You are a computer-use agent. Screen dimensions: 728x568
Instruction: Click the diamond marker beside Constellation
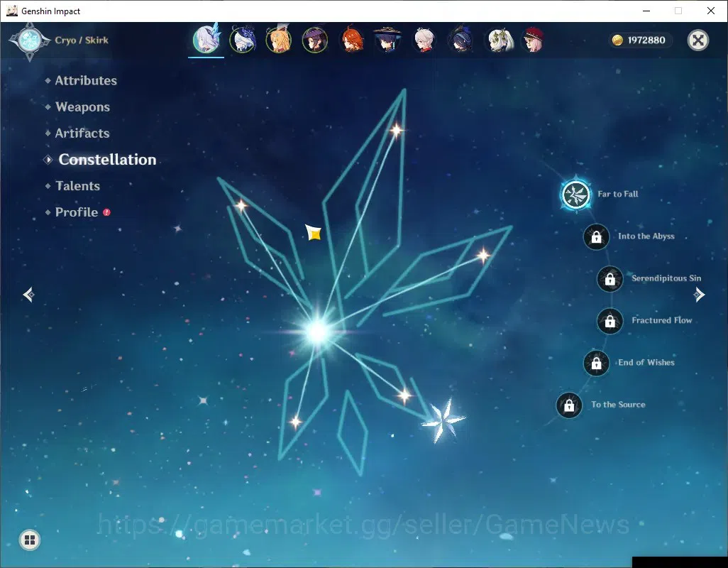coord(48,160)
